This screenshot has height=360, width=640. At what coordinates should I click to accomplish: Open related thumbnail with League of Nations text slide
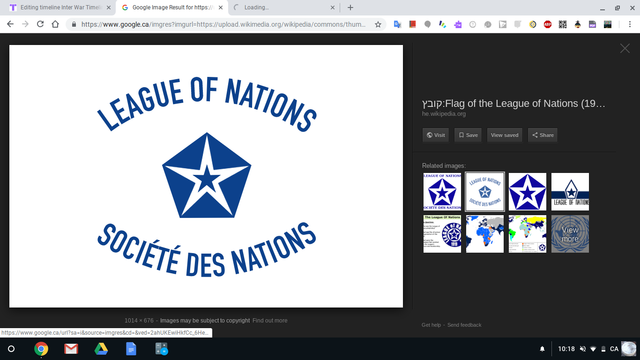(x=442, y=234)
